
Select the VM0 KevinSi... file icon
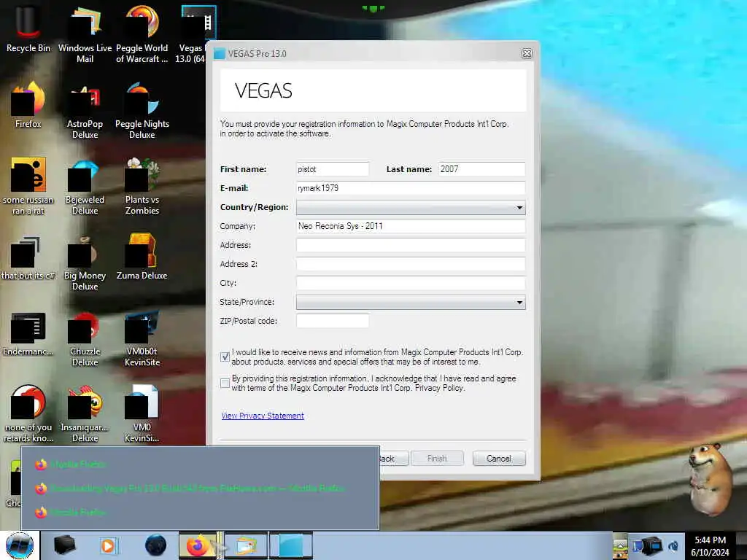tap(142, 413)
